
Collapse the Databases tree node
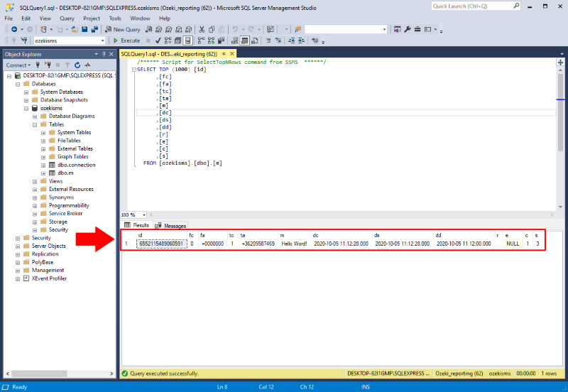tap(17, 84)
